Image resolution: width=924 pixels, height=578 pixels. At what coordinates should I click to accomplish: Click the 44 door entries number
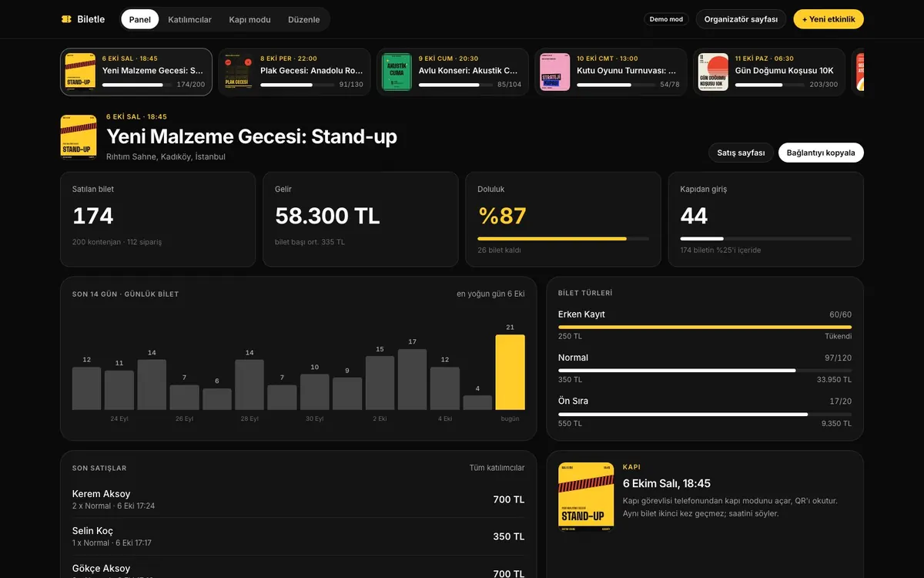click(x=694, y=217)
